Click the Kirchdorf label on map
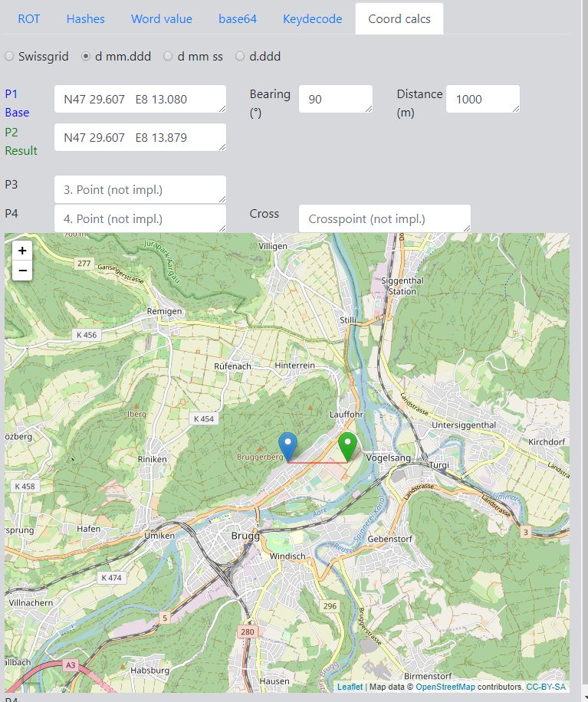588x702 pixels. pyautogui.click(x=547, y=442)
